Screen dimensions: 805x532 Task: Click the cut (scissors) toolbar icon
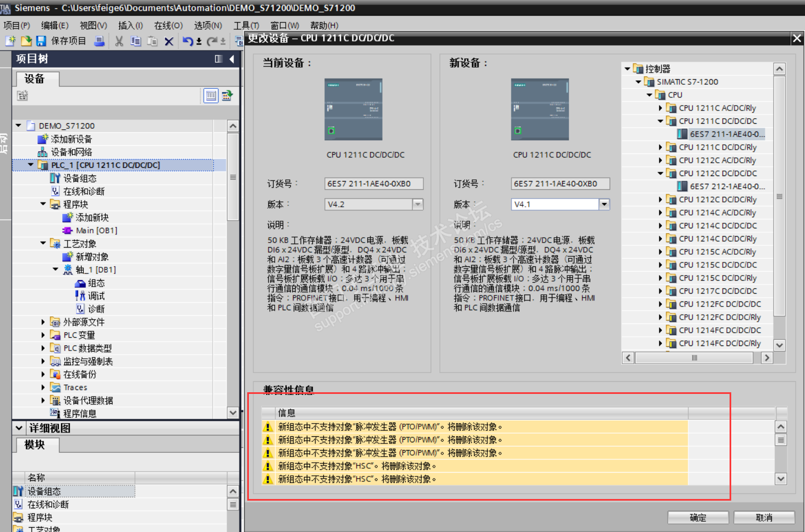point(119,41)
